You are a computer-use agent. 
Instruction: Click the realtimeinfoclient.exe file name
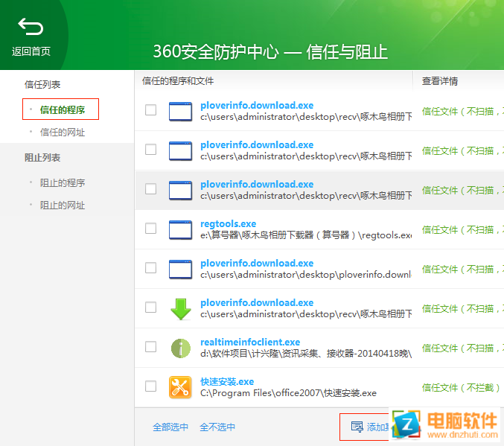[x=250, y=342]
